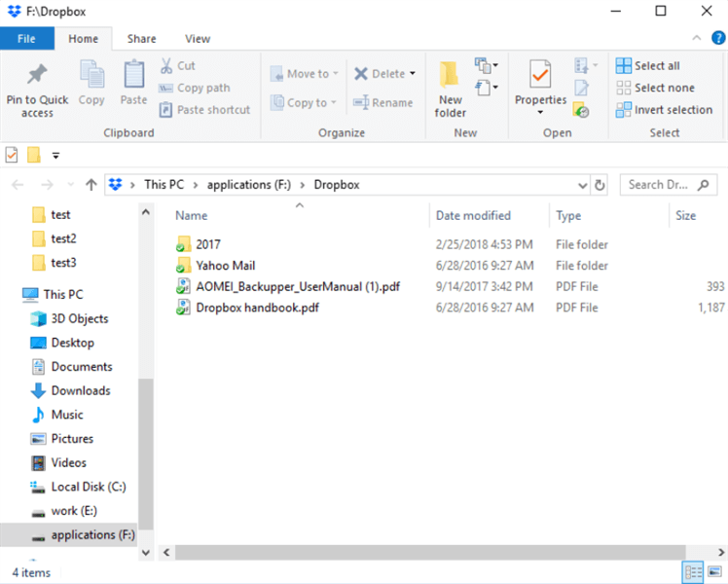Click the Cut scissors button

pyautogui.click(x=178, y=66)
